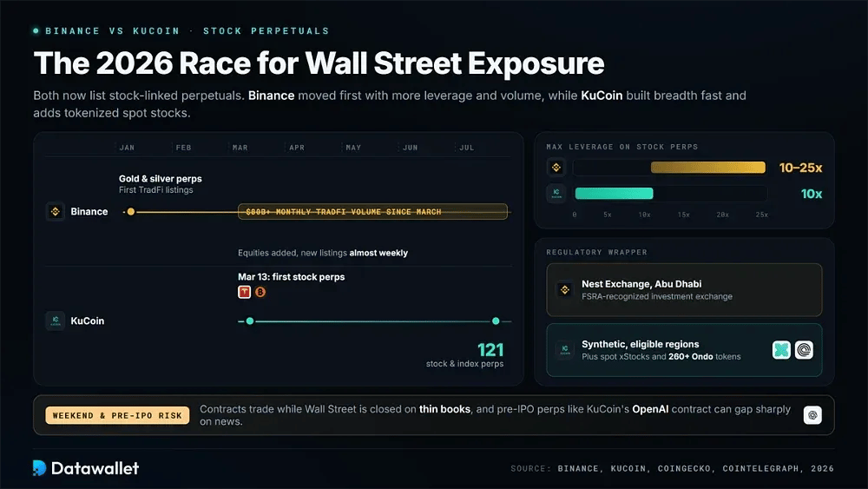
Task: Click 'MAX LEVERAGE ON STOCK PERPS' heading
Action: click(x=622, y=147)
